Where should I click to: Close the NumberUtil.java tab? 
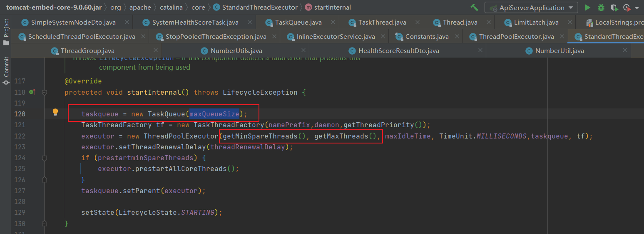[x=625, y=50]
